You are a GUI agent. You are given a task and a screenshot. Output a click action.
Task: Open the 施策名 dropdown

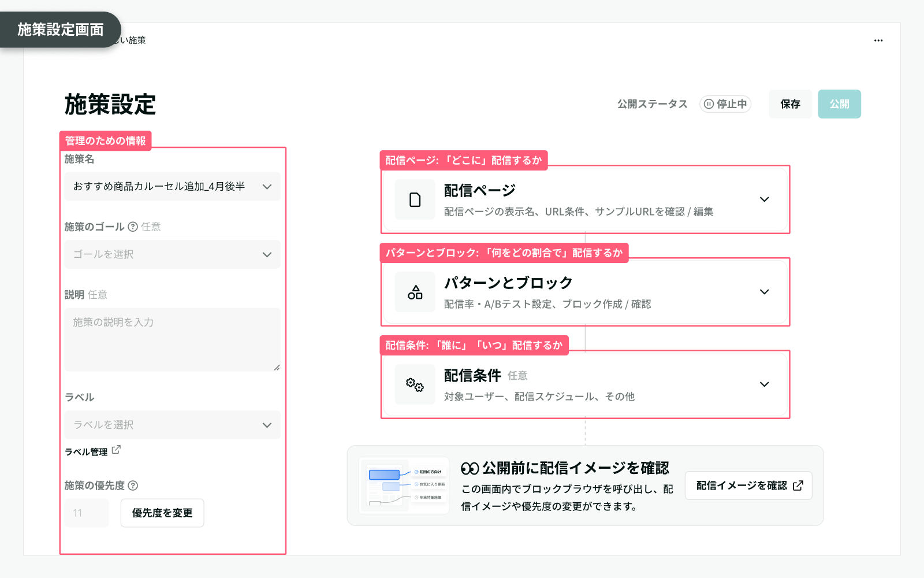tap(172, 187)
